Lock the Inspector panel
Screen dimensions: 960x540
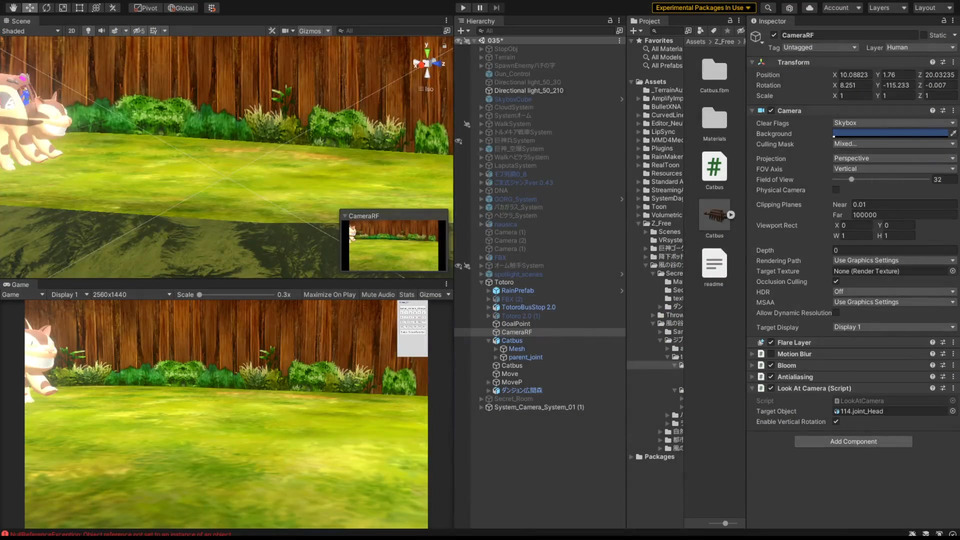click(943, 21)
